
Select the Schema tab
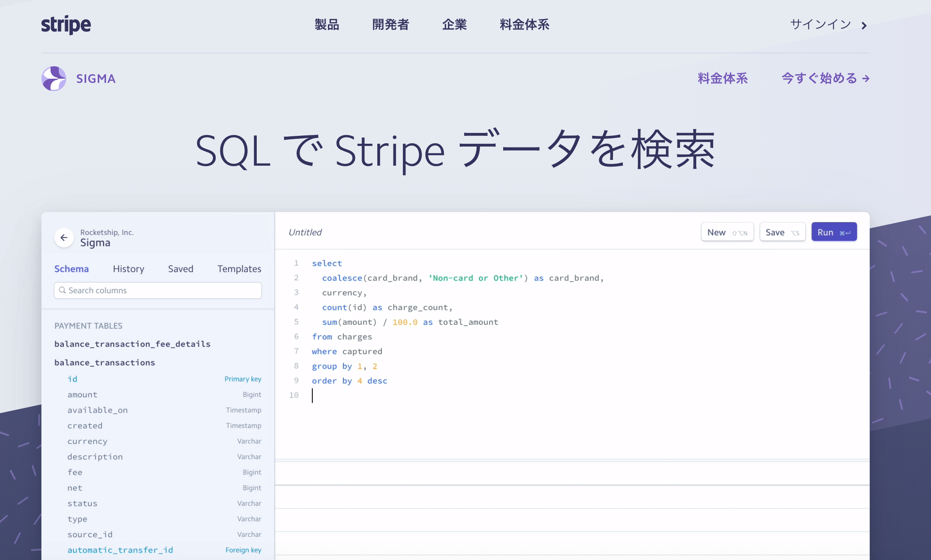click(71, 269)
